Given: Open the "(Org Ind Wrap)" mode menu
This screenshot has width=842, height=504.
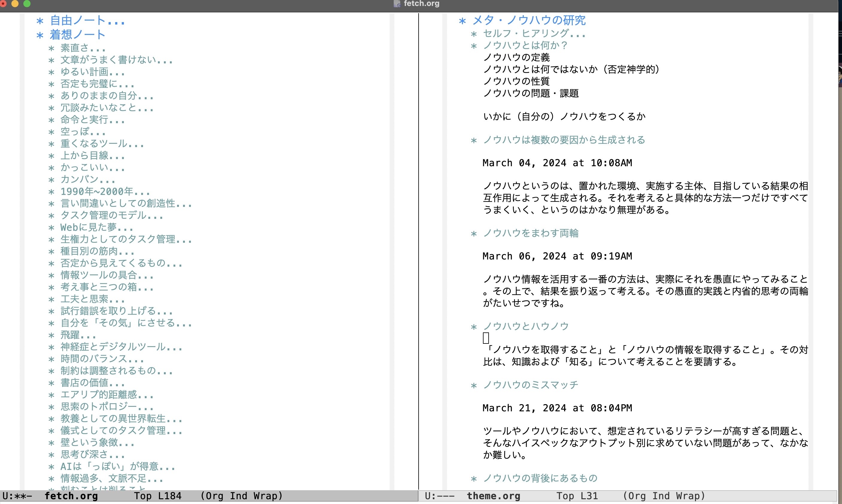Looking at the screenshot, I should 241,496.
